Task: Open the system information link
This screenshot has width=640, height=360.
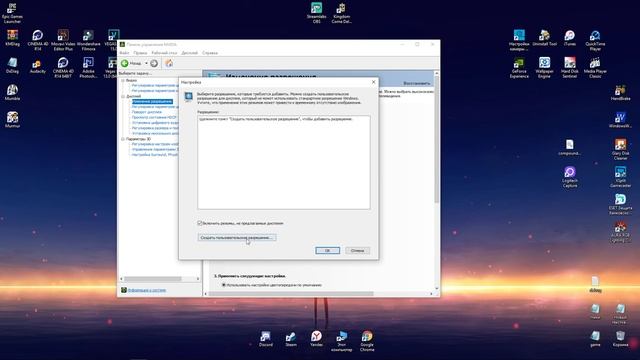Action: pyautogui.click(x=147, y=290)
